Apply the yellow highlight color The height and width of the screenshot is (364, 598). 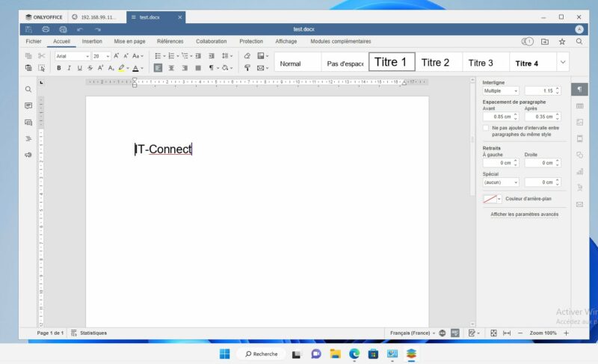pos(121,68)
